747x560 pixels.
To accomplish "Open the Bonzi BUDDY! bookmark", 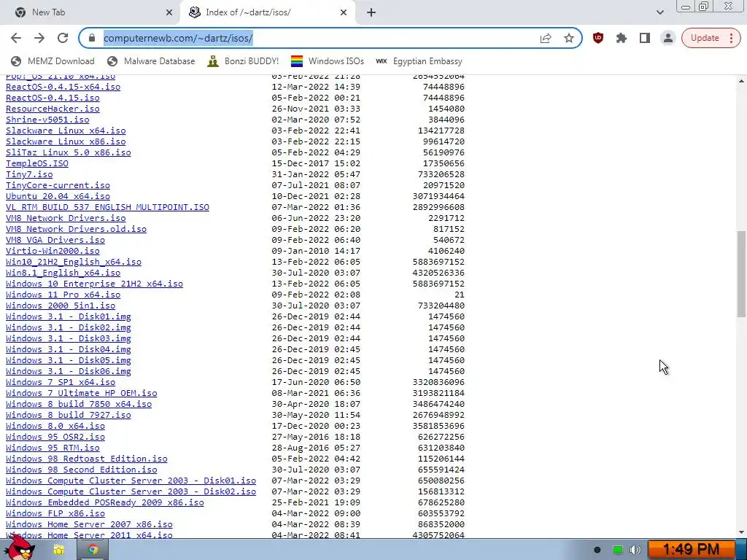I will pyautogui.click(x=243, y=61).
